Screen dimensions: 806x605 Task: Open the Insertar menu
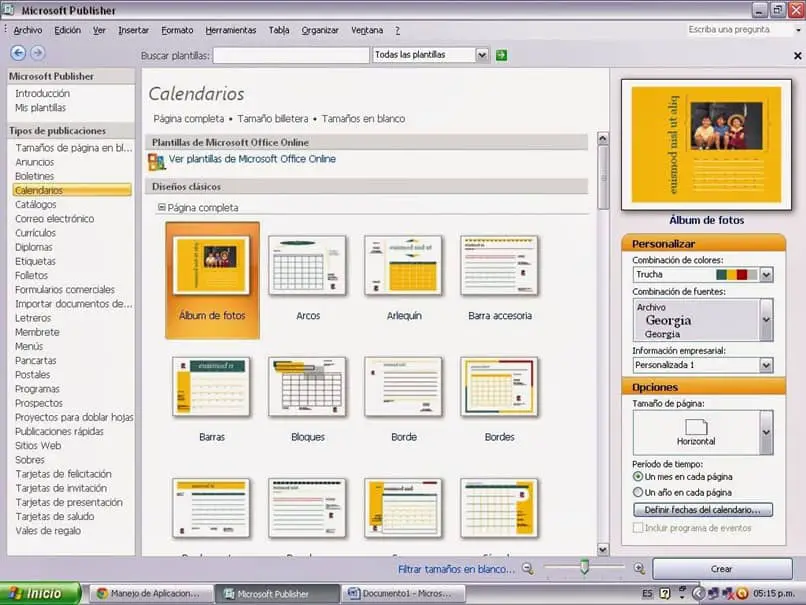coord(134,30)
